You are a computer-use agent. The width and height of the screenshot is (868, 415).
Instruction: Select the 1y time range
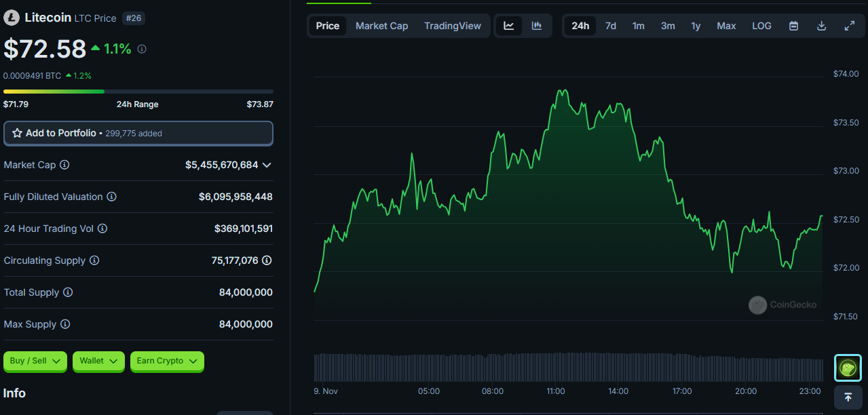696,26
